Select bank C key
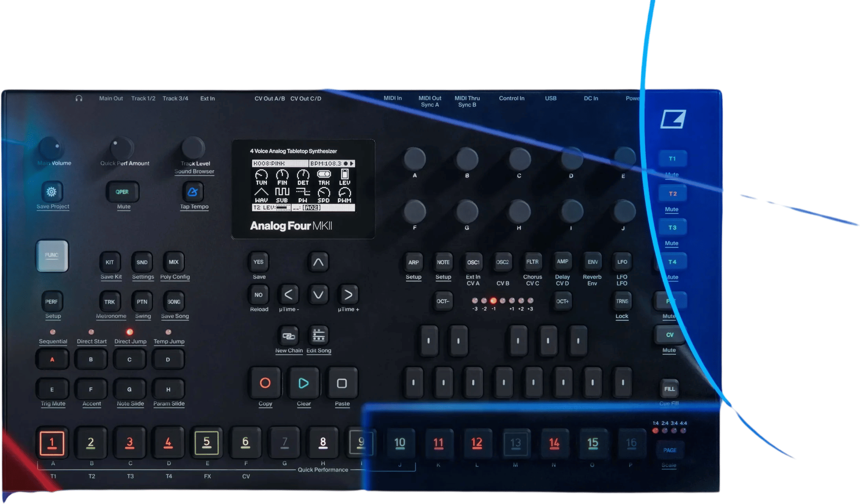Image resolution: width=860 pixels, height=504 pixels. point(129,359)
